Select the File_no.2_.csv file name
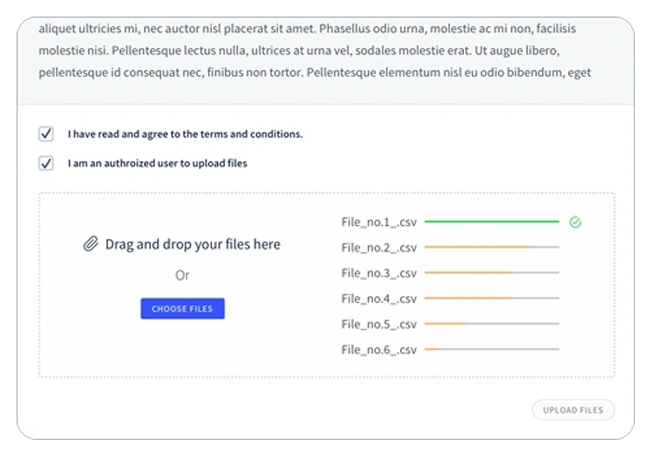The height and width of the screenshot is (455, 650). (x=379, y=248)
